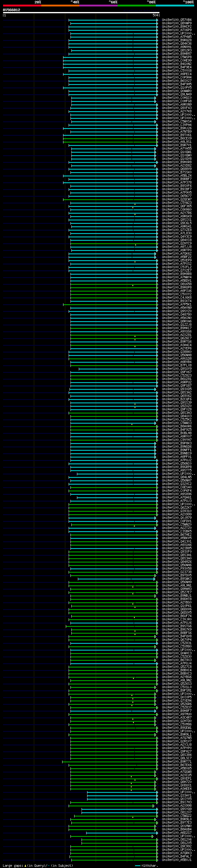Open the UniRef100_Q10QW1 hit

click(177, 152)
